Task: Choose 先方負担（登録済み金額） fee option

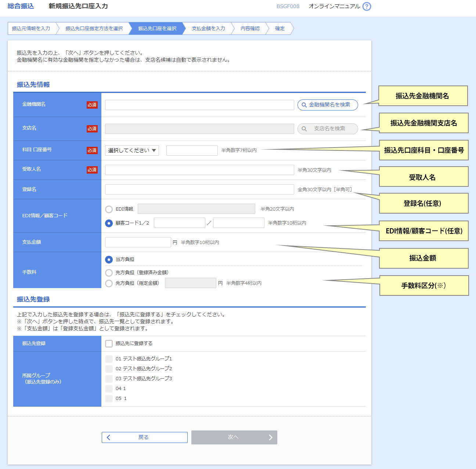Action: (109, 273)
